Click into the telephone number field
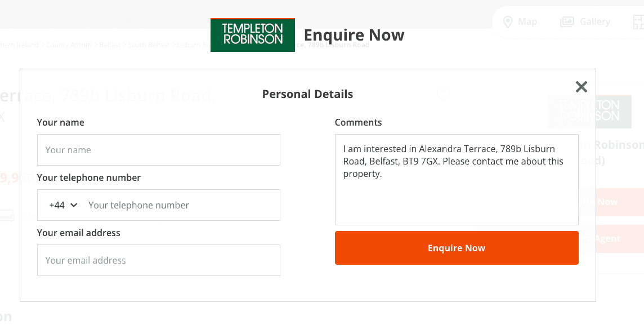 (x=180, y=205)
